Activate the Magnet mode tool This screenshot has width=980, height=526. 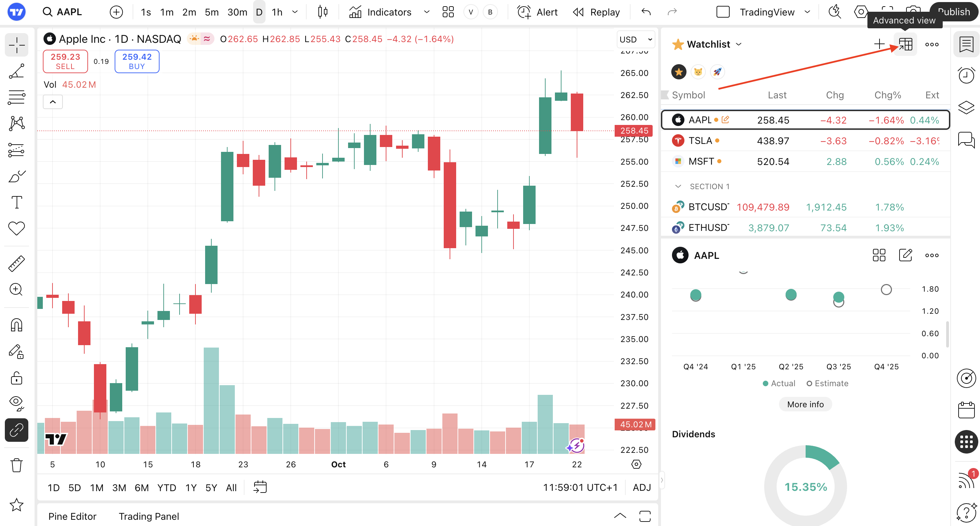click(16, 325)
